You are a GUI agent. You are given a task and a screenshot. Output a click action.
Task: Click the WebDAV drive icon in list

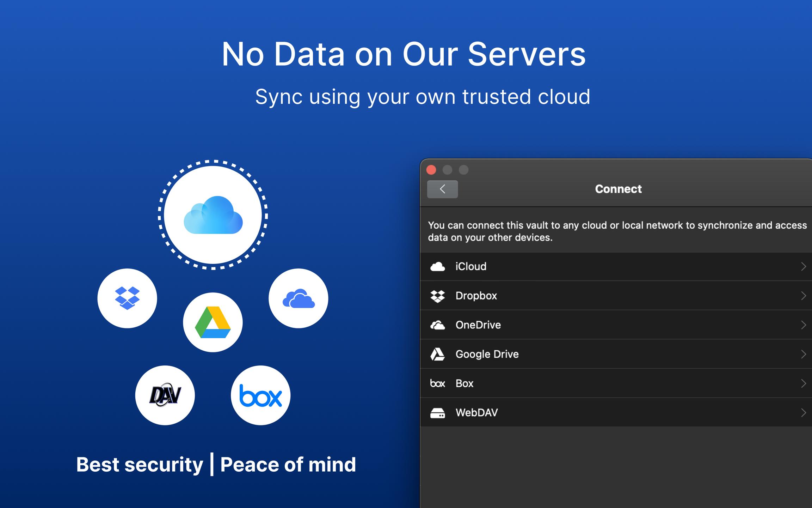437,413
